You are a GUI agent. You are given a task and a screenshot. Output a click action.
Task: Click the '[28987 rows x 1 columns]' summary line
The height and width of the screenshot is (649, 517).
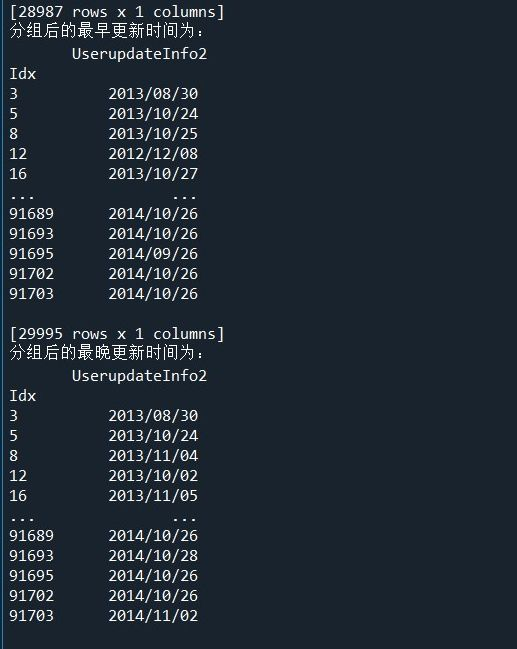117,12
